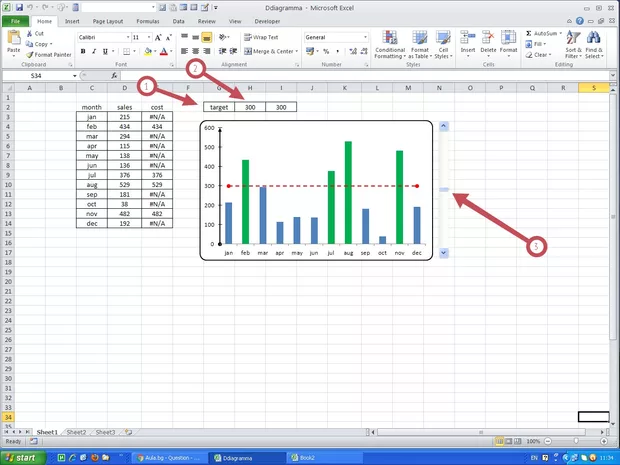The image size is (620, 465).
Task: Switch to the Developer tab
Action: (267, 21)
